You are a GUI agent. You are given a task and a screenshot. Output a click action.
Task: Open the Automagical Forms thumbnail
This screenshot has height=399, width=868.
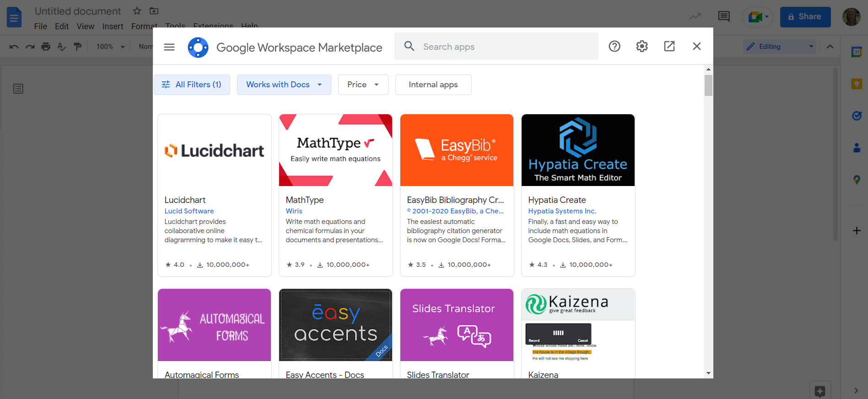tap(215, 325)
